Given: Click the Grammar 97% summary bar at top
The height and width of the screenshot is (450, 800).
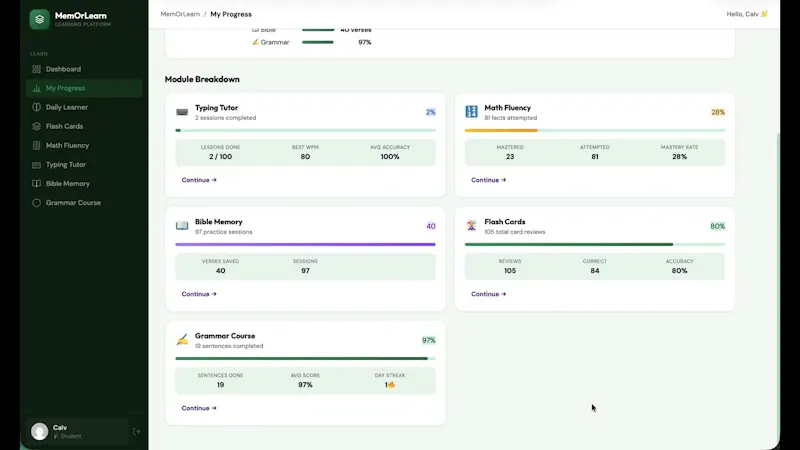Looking at the screenshot, I should [318, 42].
